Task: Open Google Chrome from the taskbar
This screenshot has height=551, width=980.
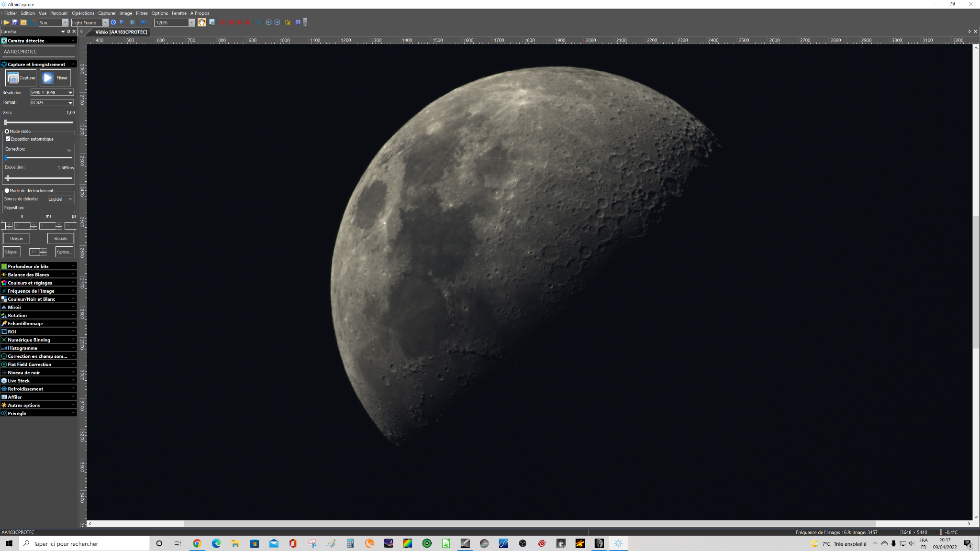Action: pos(197,543)
